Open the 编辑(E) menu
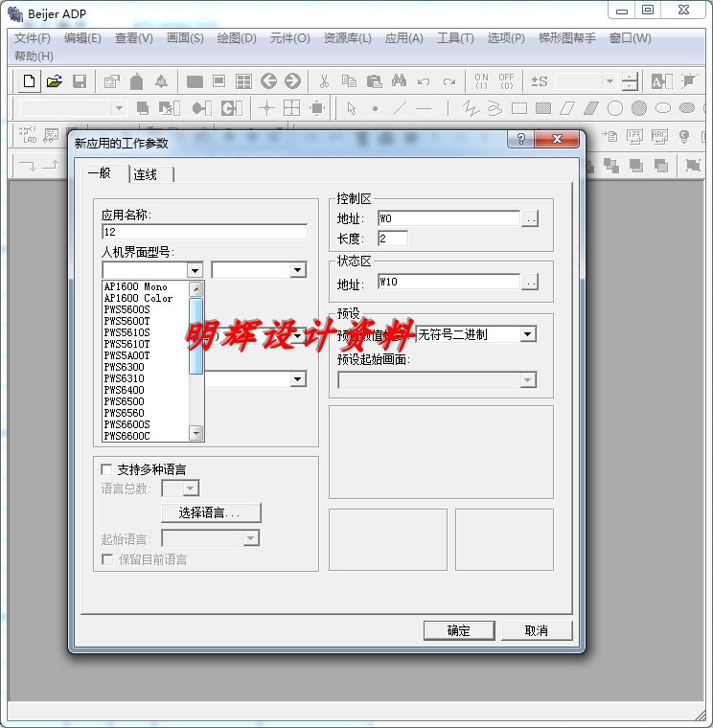Viewport: 713px width, 728px height. tap(82, 38)
